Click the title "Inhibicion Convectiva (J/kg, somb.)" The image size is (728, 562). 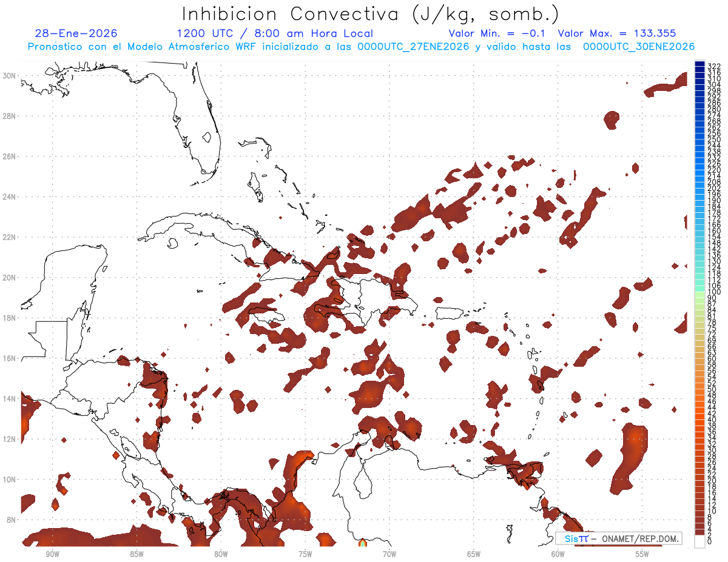click(371, 15)
